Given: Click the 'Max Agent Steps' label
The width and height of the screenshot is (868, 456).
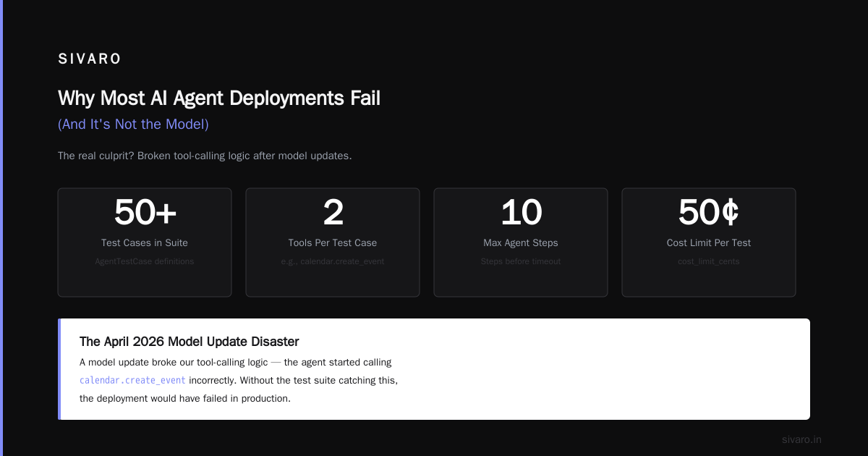Looking at the screenshot, I should click(x=521, y=243).
